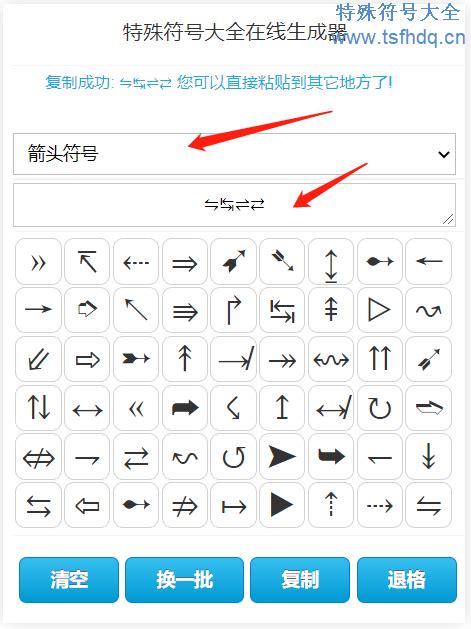The width and height of the screenshot is (471, 629).
Task: Open the www.tsfhdq.cn website link
Action: [x=399, y=37]
